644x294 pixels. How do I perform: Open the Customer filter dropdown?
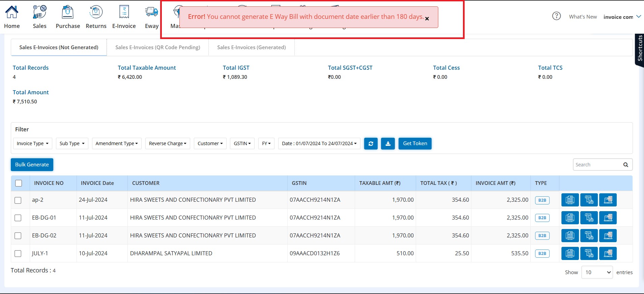tap(210, 143)
